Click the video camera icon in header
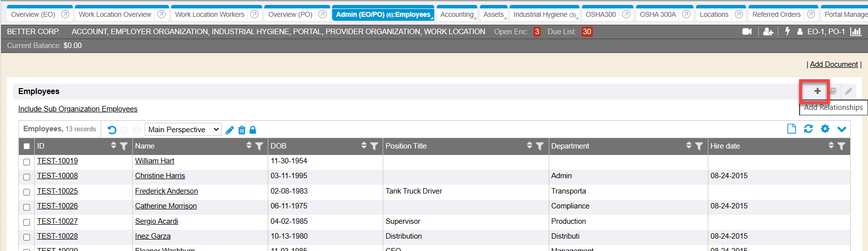Image resolution: width=868 pixels, height=251 pixels. click(747, 32)
